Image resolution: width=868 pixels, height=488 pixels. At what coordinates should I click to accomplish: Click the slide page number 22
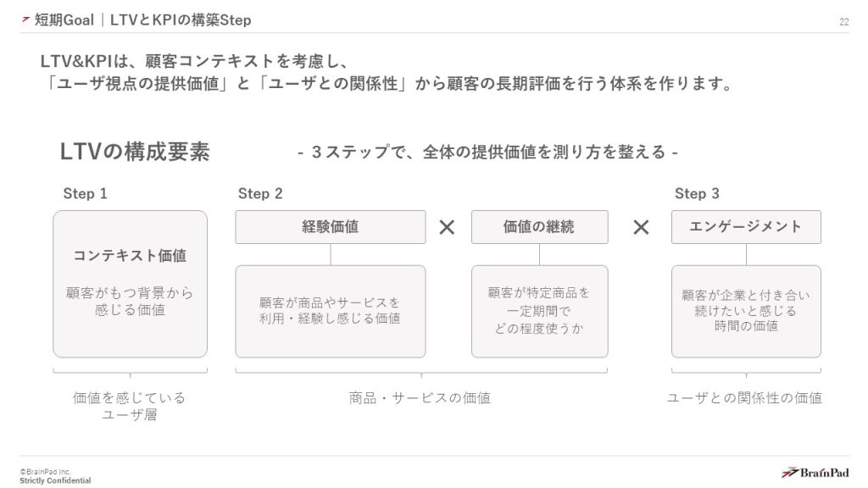(x=843, y=22)
